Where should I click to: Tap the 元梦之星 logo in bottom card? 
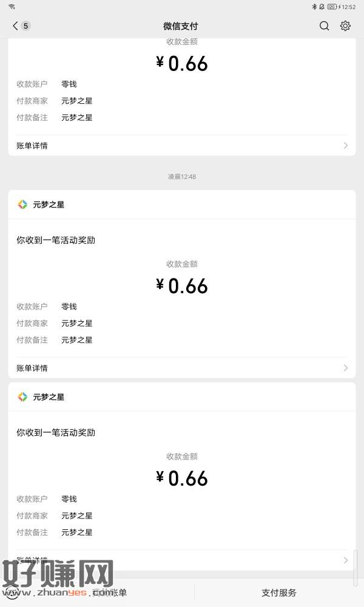click(22, 397)
